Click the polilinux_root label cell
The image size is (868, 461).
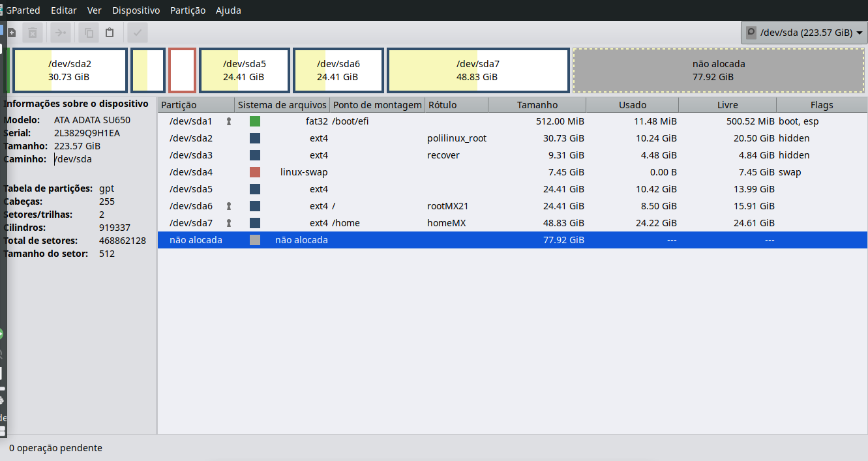click(x=456, y=138)
